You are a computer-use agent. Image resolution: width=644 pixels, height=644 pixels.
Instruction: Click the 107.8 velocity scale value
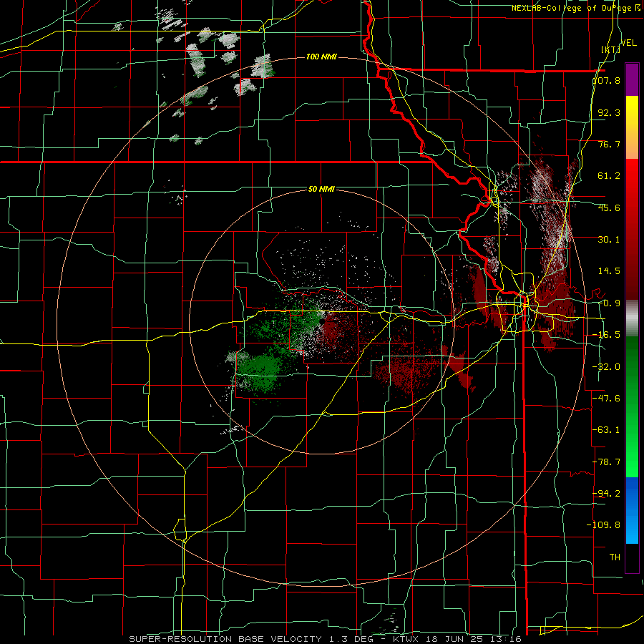coord(607,80)
